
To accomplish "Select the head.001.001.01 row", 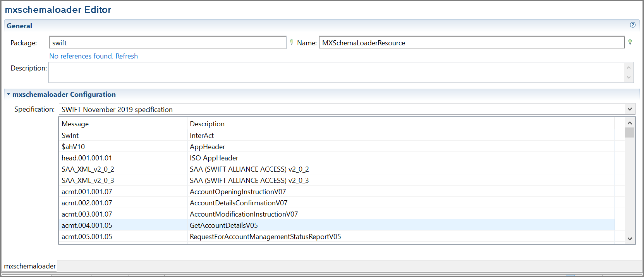I will [x=337, y=158].
